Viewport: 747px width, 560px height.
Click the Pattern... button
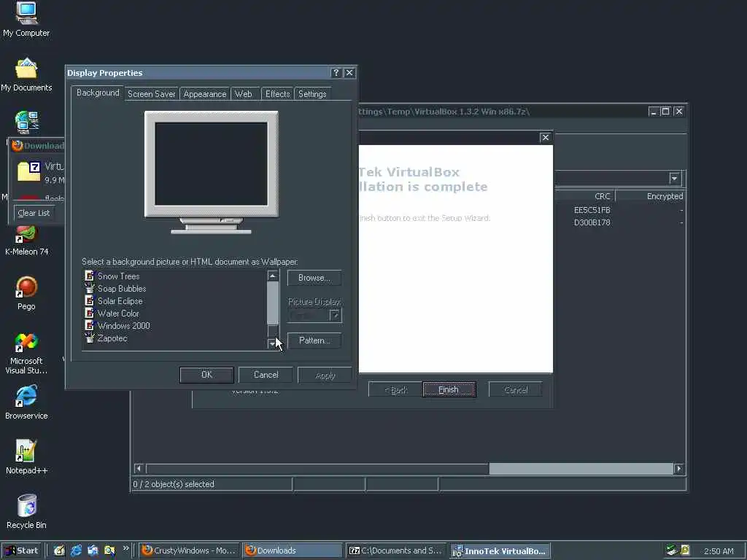pos(314,341)
